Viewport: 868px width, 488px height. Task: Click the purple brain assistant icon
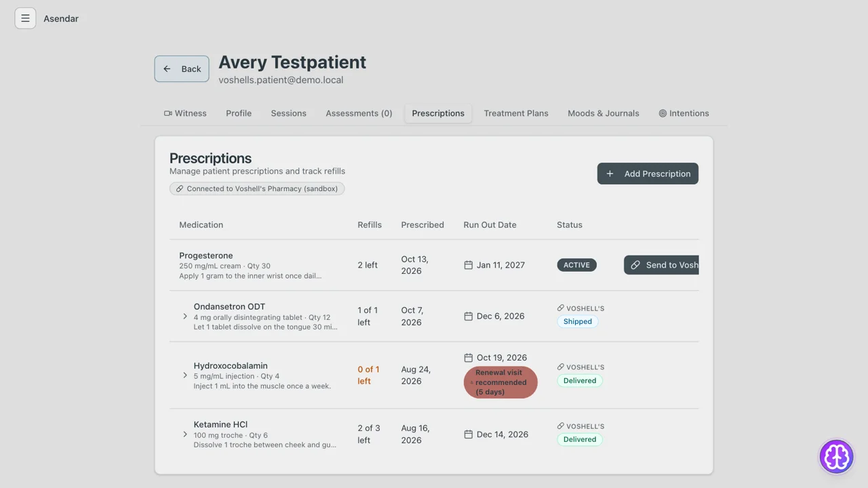click(x=836, y=456)
